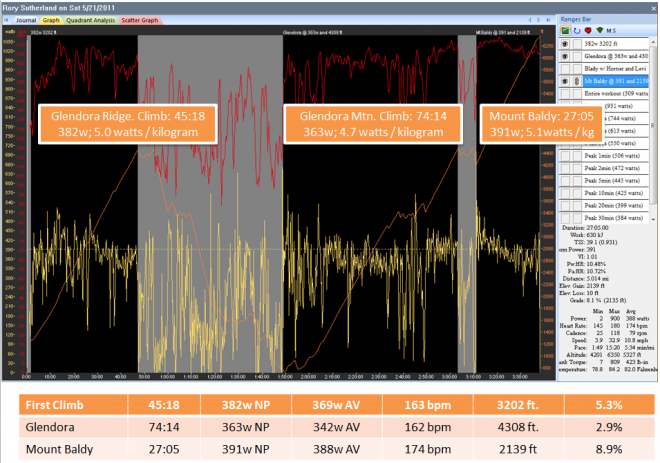The image size is (660, 463).
Task: Click the blue refresh arrow in Ranges Bar
Action: coord(579,30)
